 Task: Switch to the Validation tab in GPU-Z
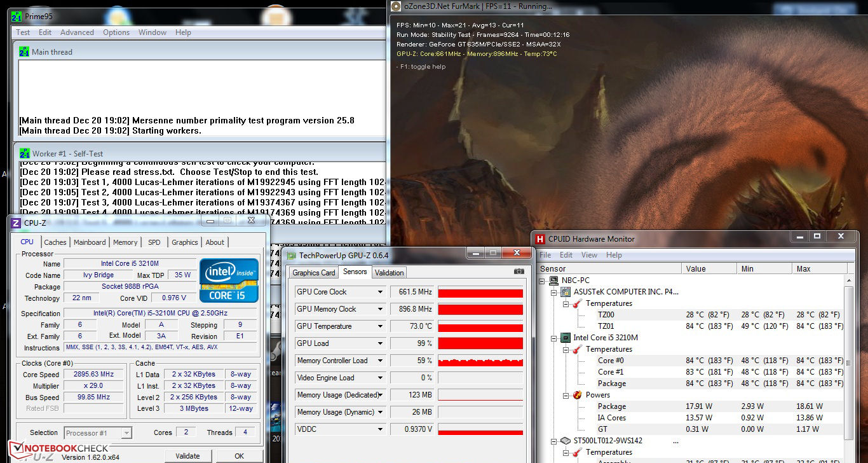[x=390, y=273]
